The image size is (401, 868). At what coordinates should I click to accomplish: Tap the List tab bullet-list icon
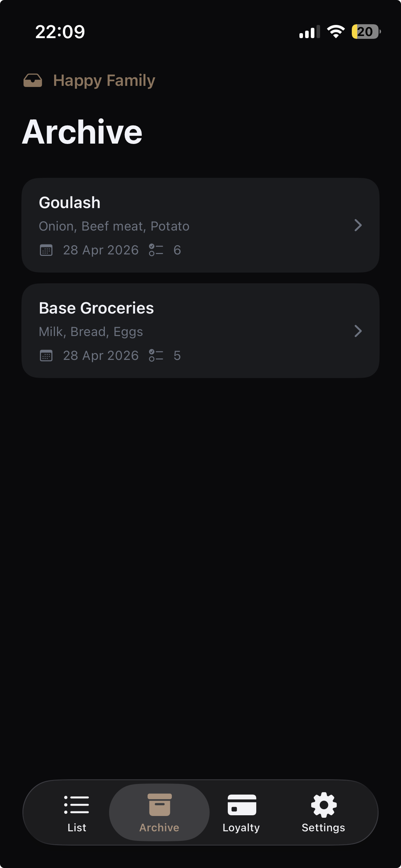(77, 805)
